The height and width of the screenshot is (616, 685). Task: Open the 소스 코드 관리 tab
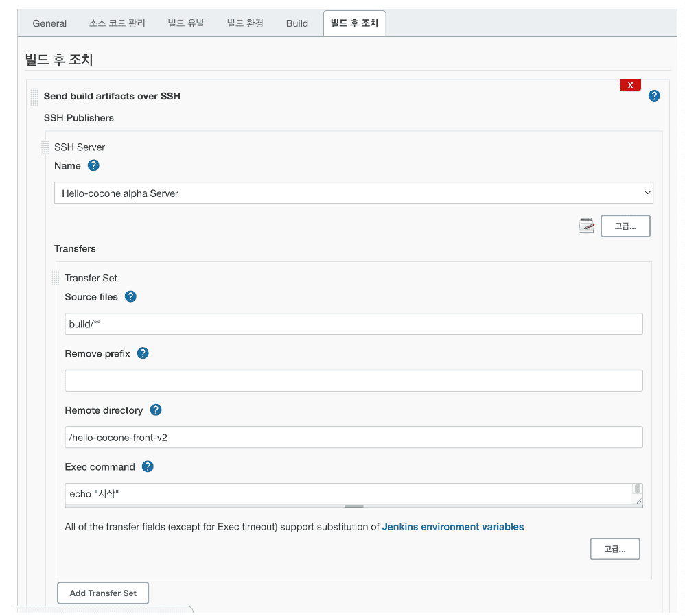[x=117, y=23]
